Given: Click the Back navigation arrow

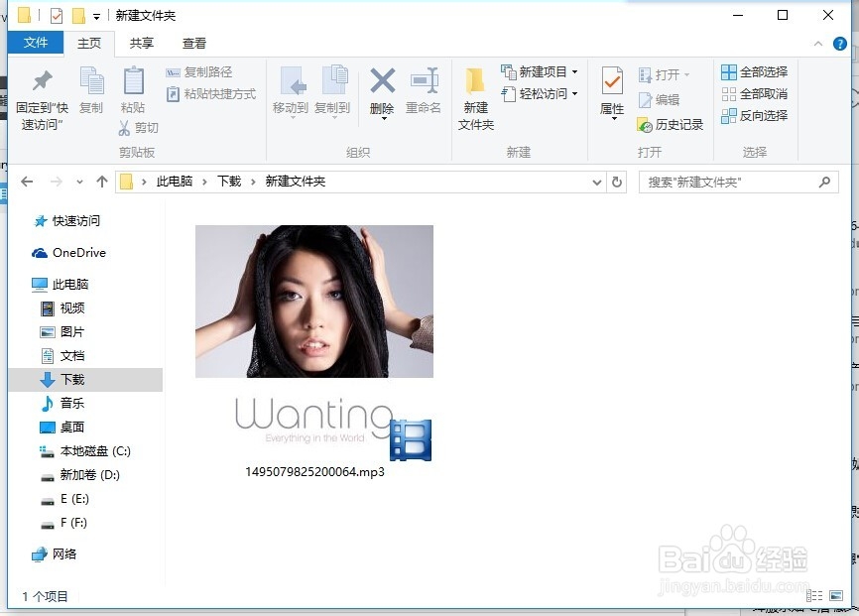Looking at the screenshot, I should pyautogui.click(x=27, y=182).
